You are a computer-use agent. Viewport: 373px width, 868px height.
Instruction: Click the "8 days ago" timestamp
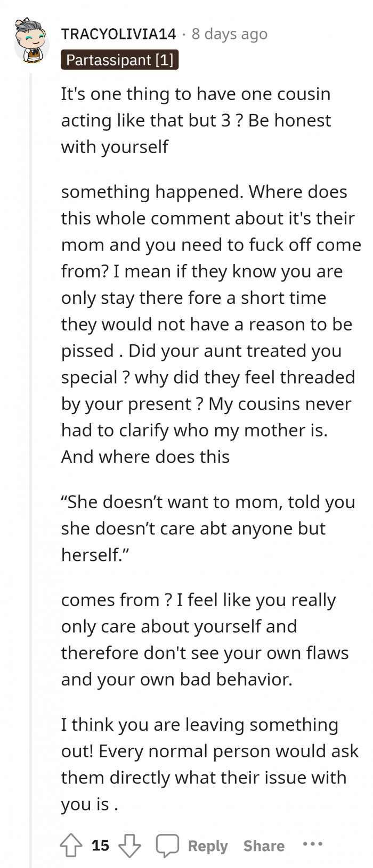click(230, 34)
